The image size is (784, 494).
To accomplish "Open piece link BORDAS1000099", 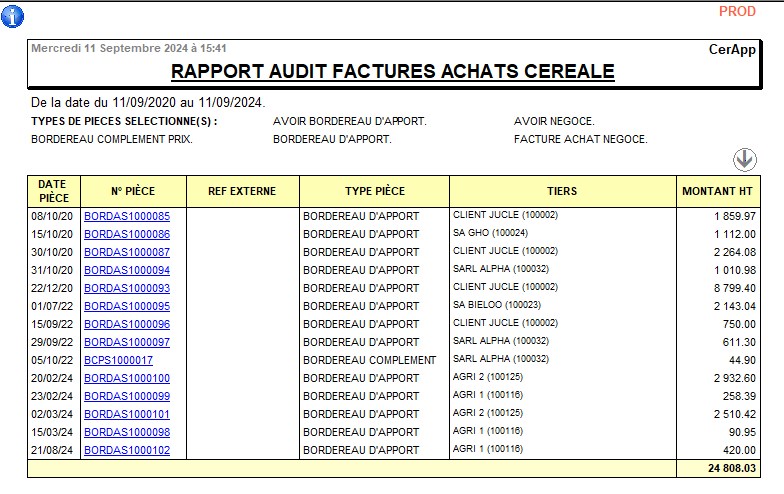I will [127, 396].
